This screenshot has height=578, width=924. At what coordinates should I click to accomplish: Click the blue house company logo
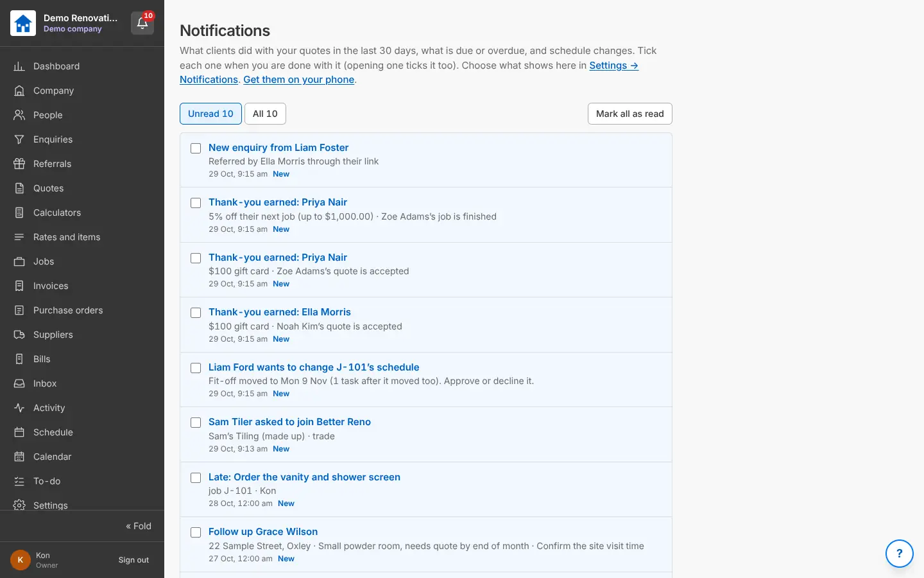coord(23,23)
